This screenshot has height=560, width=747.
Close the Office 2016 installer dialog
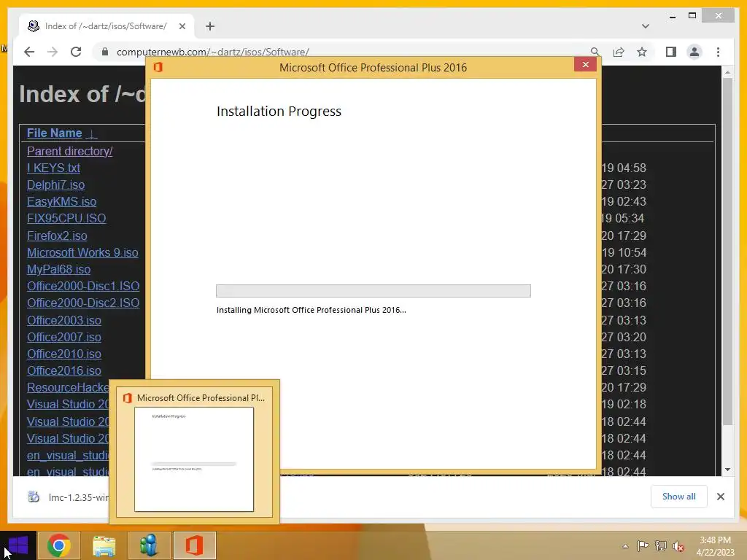(586, 65)
